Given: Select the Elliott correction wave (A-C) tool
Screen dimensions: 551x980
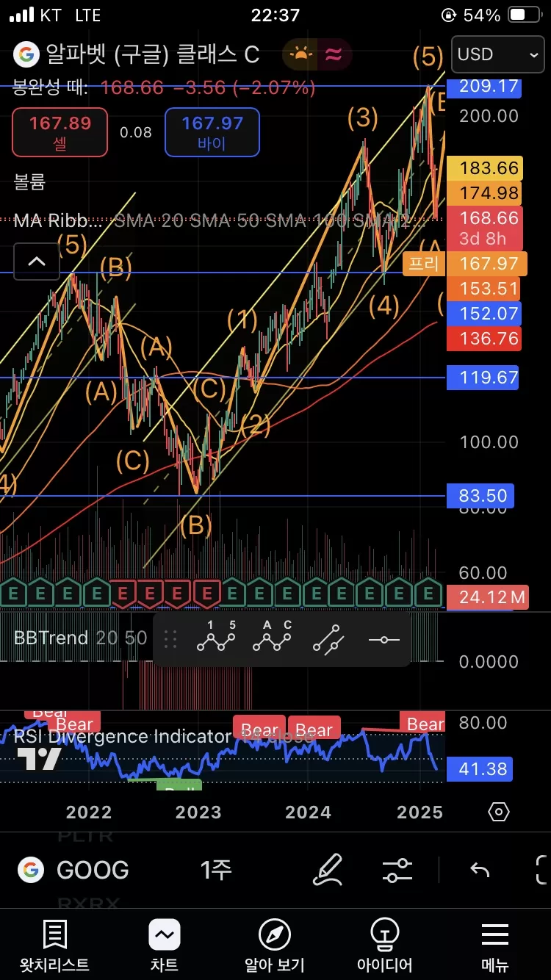Looking at the screenshot, I should click(x=272, y=639).
